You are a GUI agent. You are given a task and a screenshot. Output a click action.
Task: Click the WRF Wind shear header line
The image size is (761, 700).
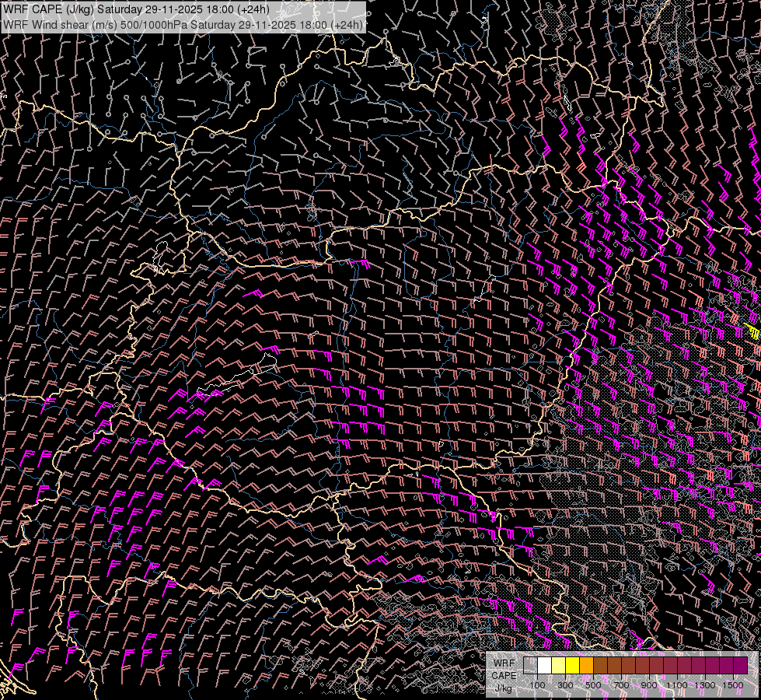pos(183,24)
